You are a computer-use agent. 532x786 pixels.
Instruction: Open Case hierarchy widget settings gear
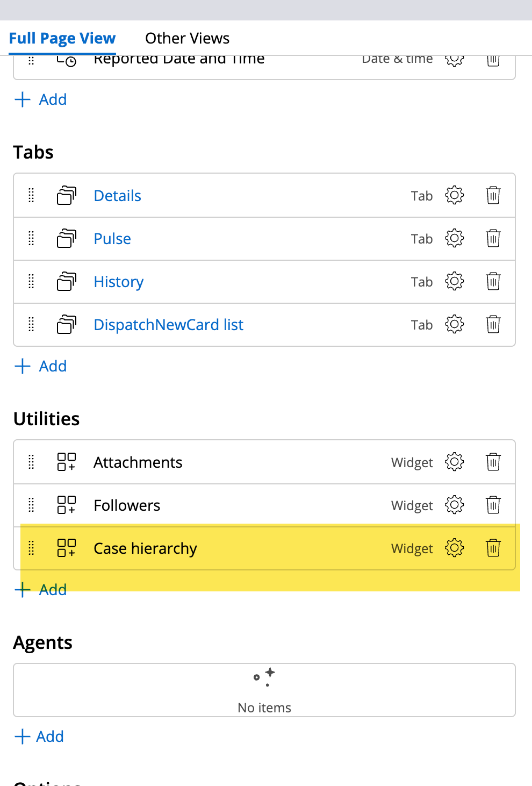[x=454, y=548]
